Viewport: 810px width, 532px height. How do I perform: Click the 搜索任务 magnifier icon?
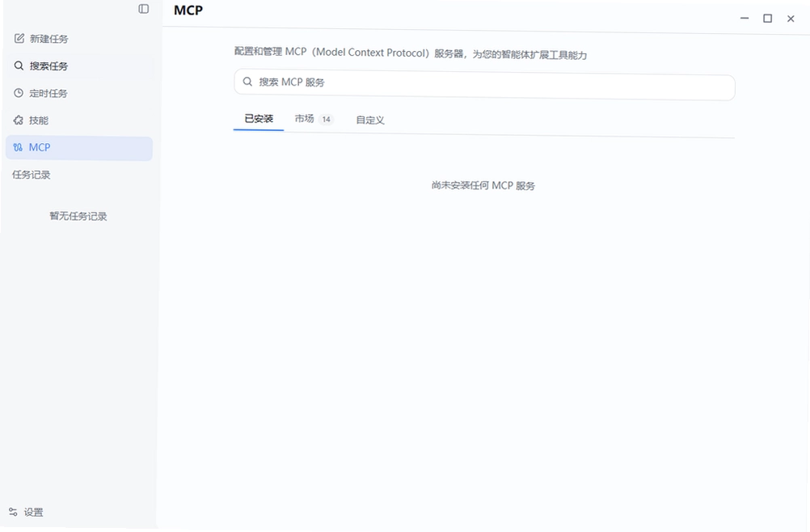coord(19,65)
